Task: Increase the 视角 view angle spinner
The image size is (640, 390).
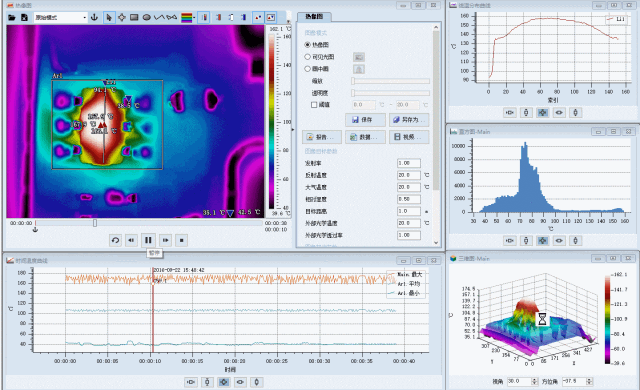Action: [x=535, y=379]
